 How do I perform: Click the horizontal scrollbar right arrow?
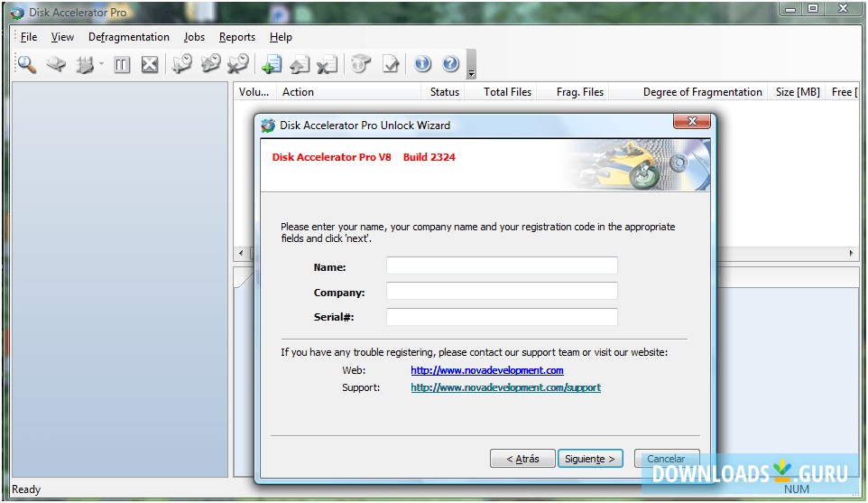click(851, 253)
